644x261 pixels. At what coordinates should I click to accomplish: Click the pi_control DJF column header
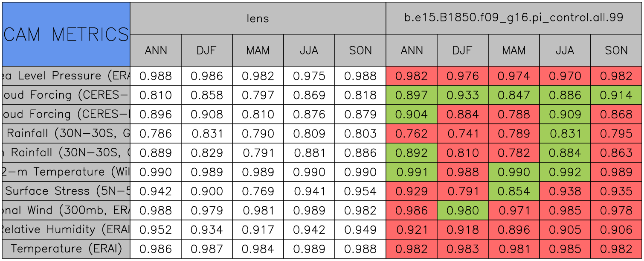point(462,50)
